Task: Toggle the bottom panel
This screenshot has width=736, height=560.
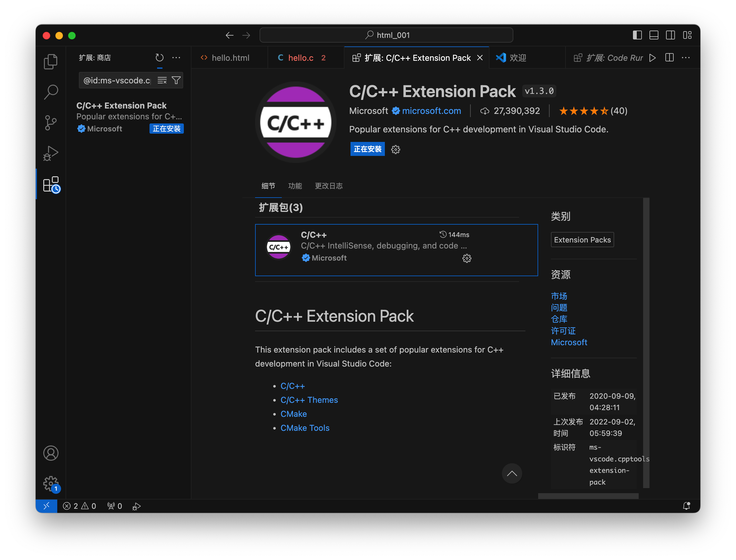Action: [653, 35]
